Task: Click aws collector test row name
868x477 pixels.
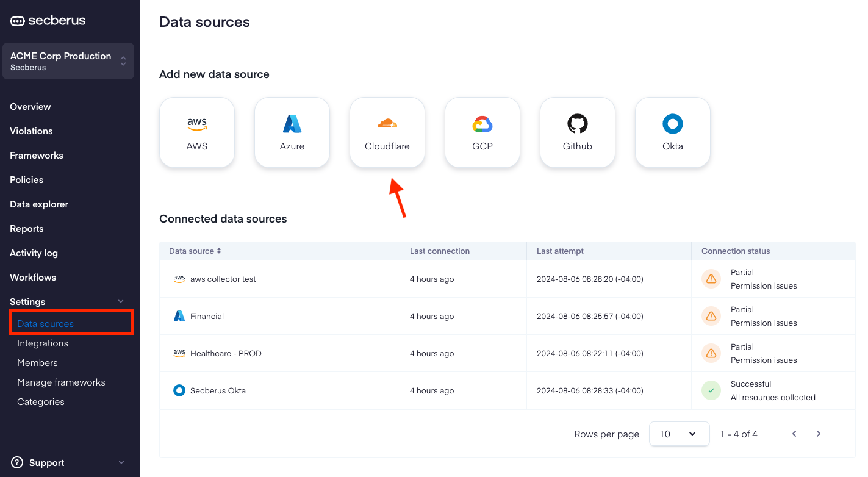Action: click(x=223, y=279)
